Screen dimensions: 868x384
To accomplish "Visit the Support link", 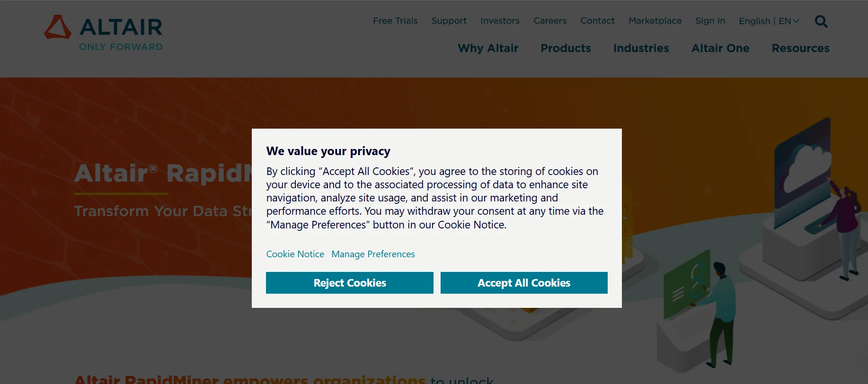I will (x=449, y=21).
